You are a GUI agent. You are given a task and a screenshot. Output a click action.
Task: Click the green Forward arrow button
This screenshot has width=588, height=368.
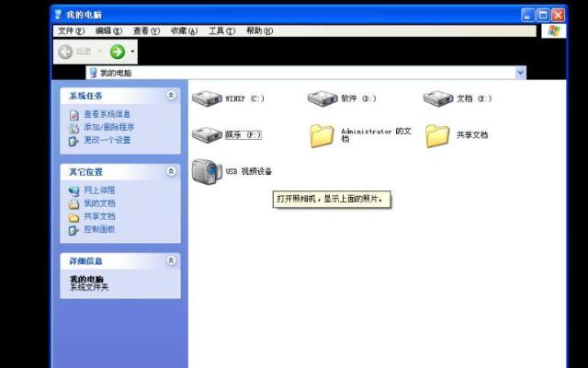click(x=118, y=52)
